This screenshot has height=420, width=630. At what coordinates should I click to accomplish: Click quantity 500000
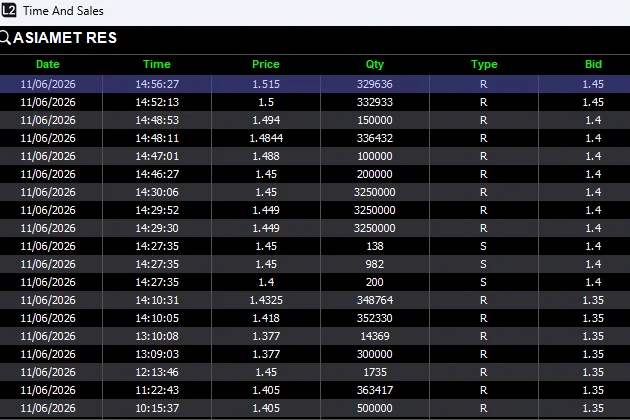click(x=374, y=408)
